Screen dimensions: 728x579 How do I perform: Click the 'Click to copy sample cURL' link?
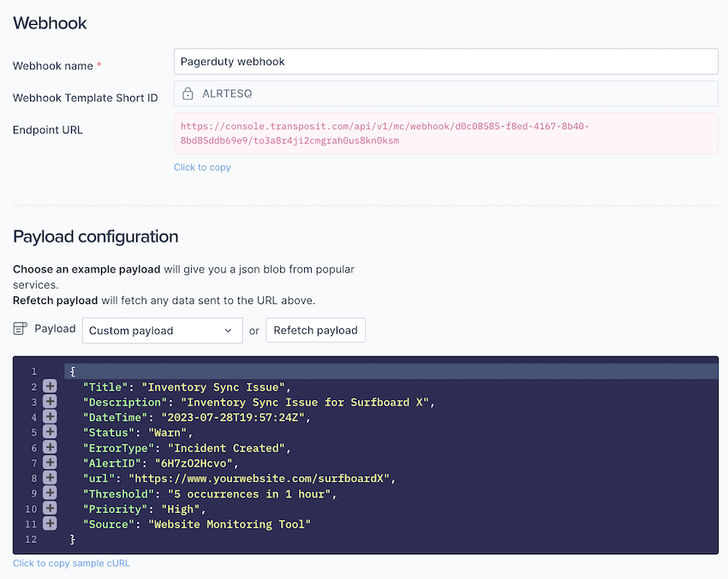[x=71, y=564]
